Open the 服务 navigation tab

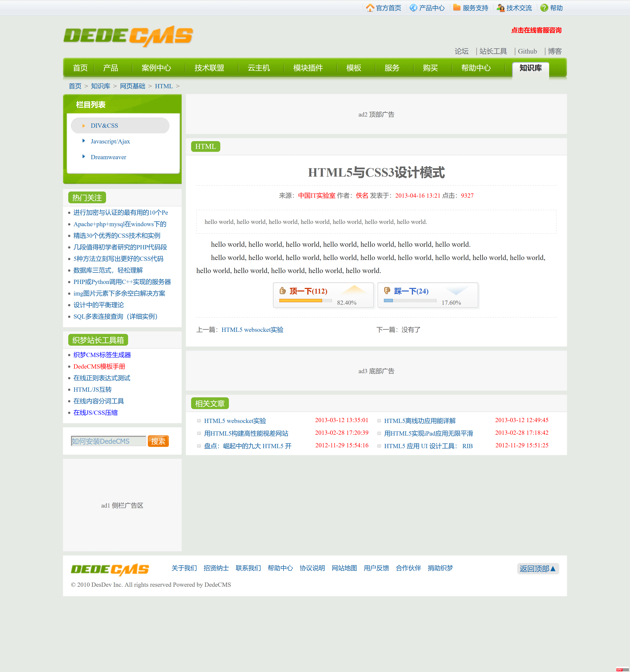click(x=392, y=68)
